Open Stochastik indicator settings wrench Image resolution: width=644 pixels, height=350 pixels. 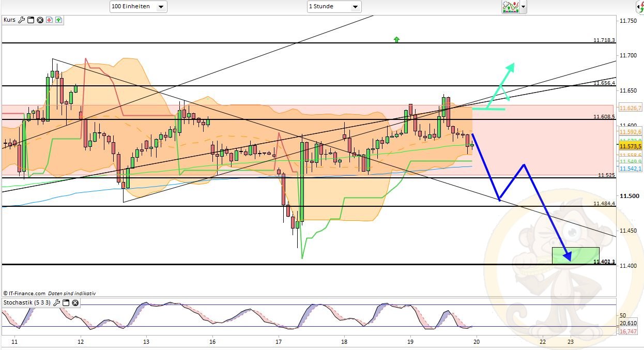click(x=57, y=302)
